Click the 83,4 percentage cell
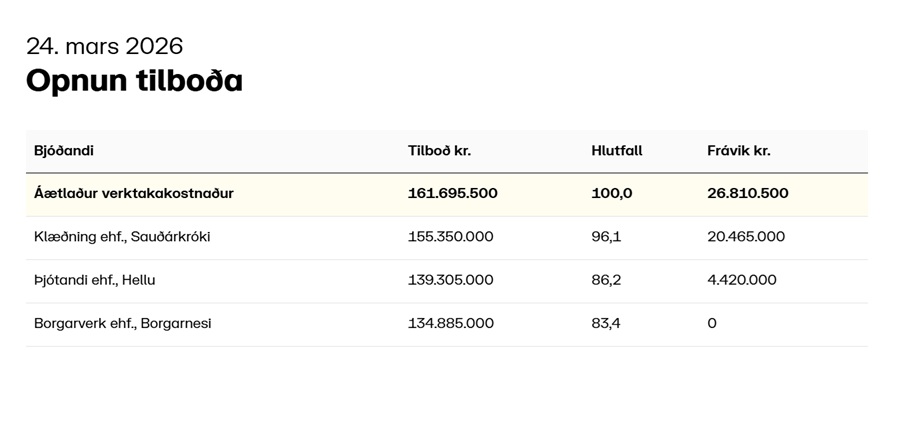The image size is (900, 434). [606, 324]
